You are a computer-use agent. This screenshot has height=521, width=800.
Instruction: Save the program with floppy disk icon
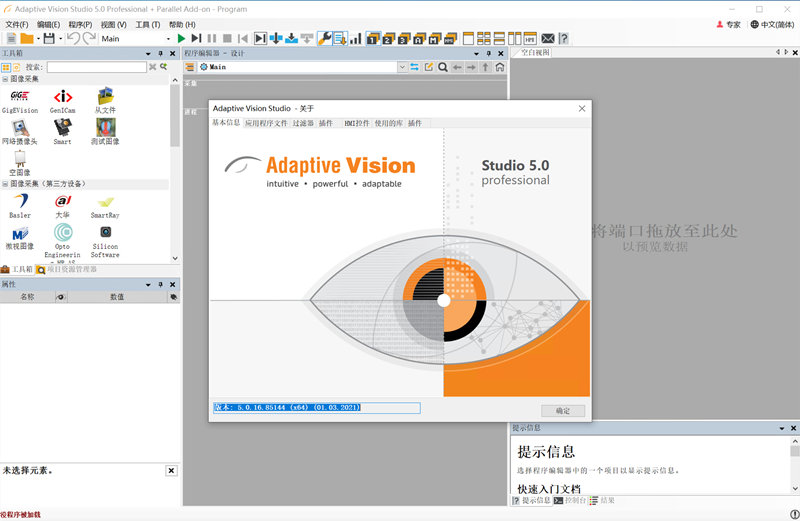point(49,38)
